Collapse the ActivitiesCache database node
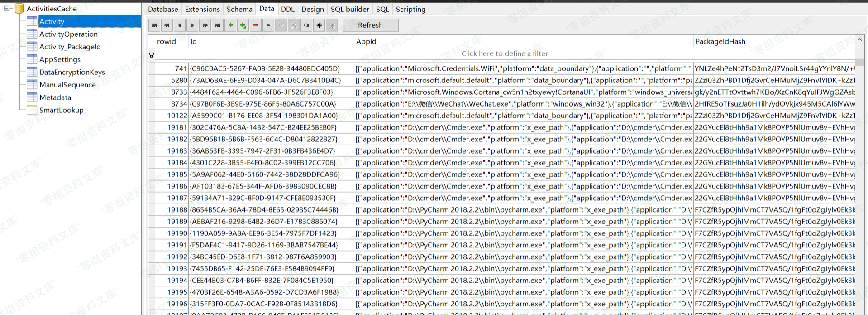868x315 pixels. point(7,8)
